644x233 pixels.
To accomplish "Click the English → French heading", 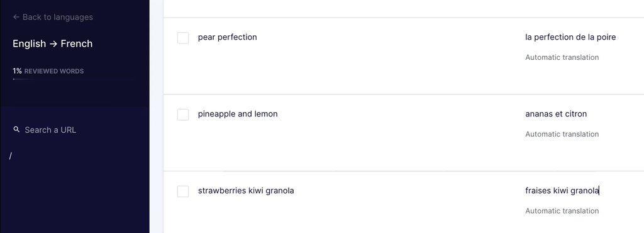I will coord(53,43).
